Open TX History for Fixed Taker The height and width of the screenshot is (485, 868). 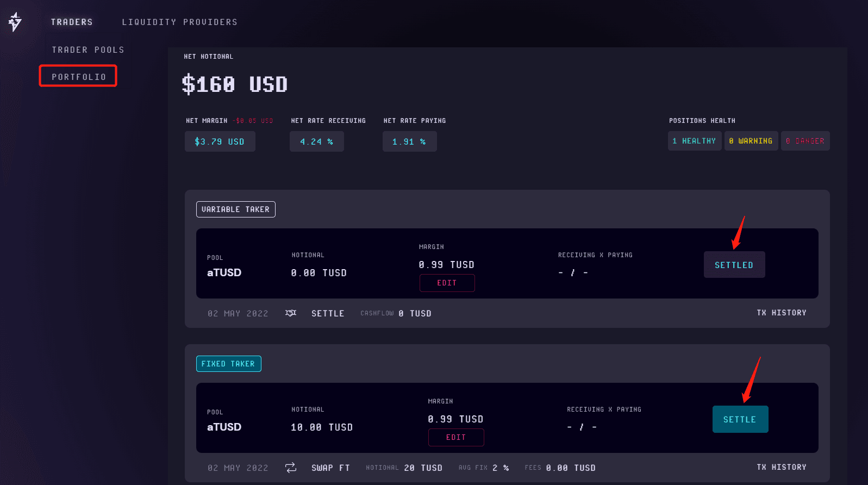click(782, 467)
